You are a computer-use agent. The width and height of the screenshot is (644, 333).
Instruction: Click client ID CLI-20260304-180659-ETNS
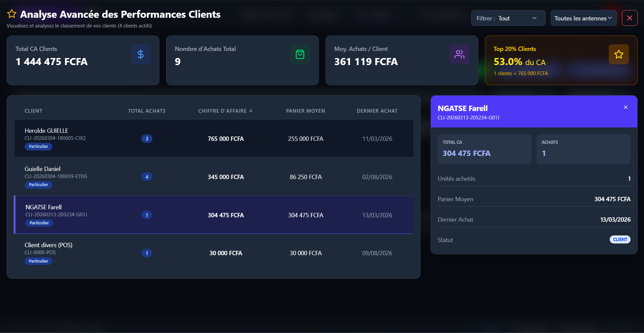[56, 176]
